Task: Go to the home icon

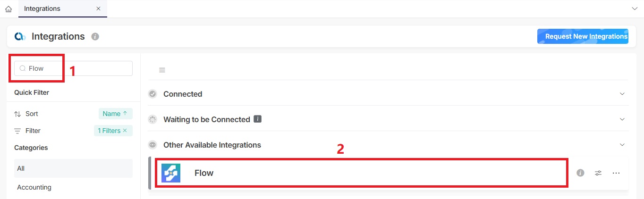Action: click(8, 9)
